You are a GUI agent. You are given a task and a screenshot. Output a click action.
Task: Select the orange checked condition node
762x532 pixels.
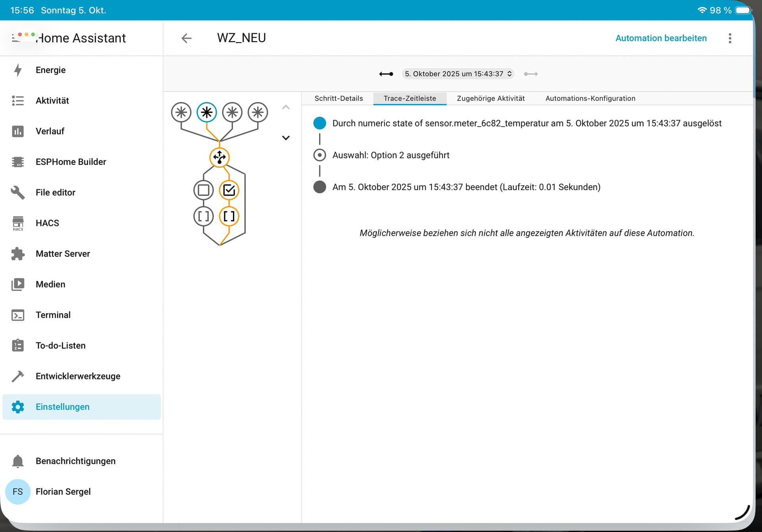click(x=229, y=190)
